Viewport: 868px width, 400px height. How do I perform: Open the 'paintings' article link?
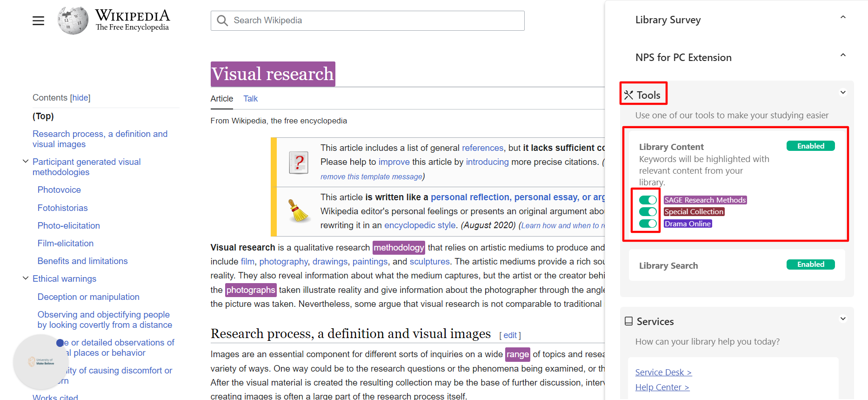tap(370, 261)
